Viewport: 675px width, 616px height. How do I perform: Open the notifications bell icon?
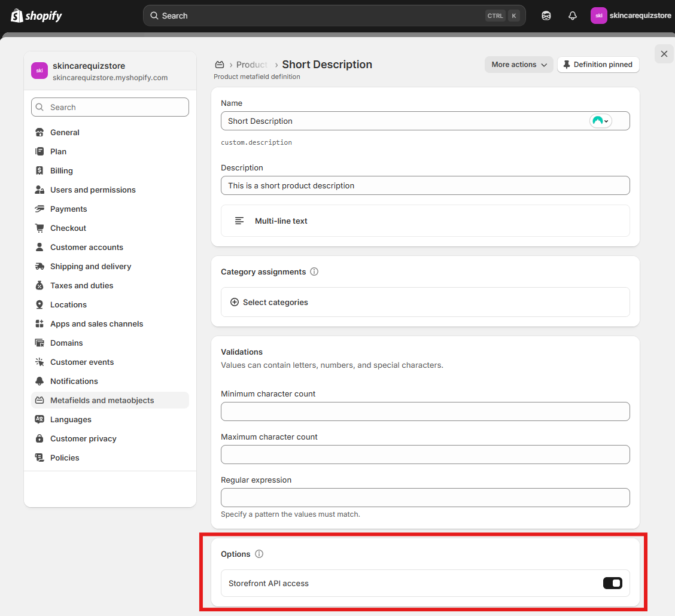(x=572, y=16)
